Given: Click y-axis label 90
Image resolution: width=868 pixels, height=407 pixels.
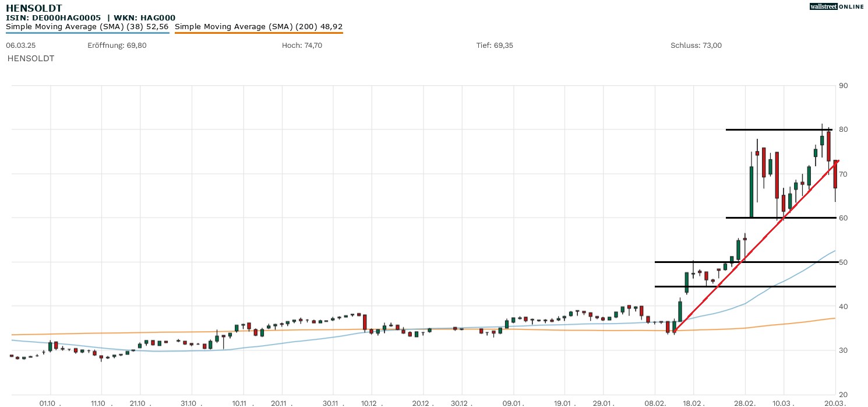Looking at the screenshot, I should 843,86.
